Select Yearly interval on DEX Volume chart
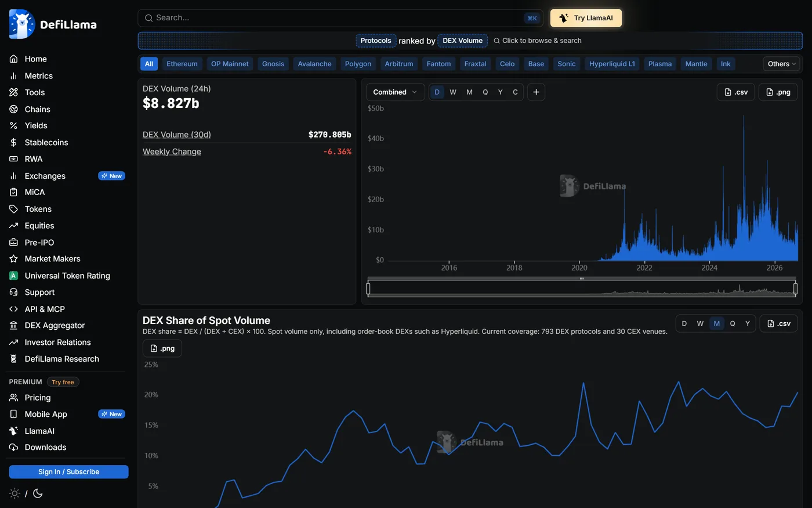This screenshot has width=812, height=508. (501, 92)
